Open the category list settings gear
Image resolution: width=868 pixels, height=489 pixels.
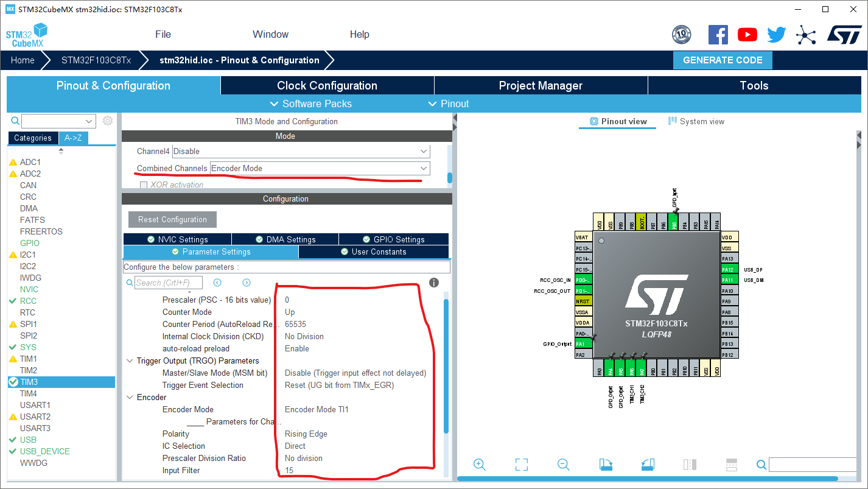tap(108, 121)
